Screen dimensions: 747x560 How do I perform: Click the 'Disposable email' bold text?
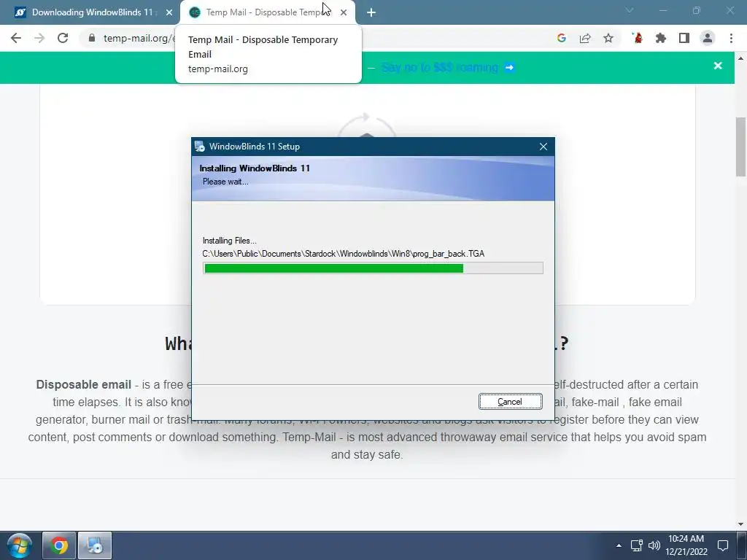(84, 384)
